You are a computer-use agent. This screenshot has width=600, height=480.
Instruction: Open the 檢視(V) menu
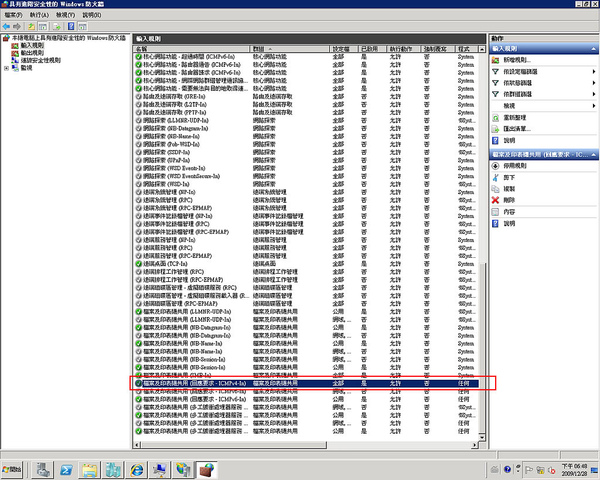[x=65, y=15]
